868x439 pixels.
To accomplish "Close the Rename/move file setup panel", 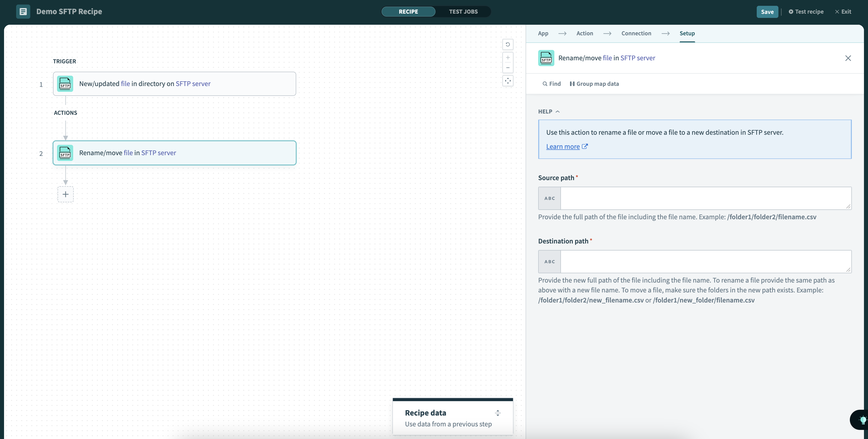I will tap(848, 58).
